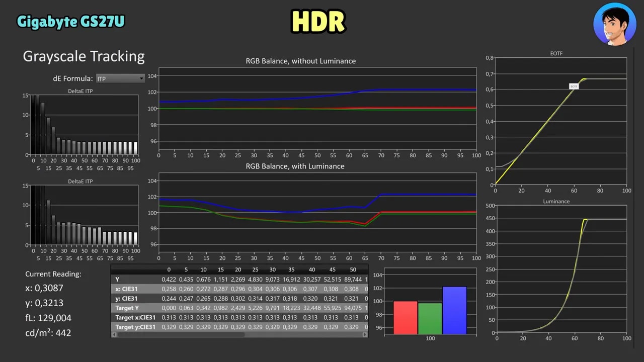Click the left arrow of table scrollbar
Screen dimensions: 644x362
tap(113, 334)
